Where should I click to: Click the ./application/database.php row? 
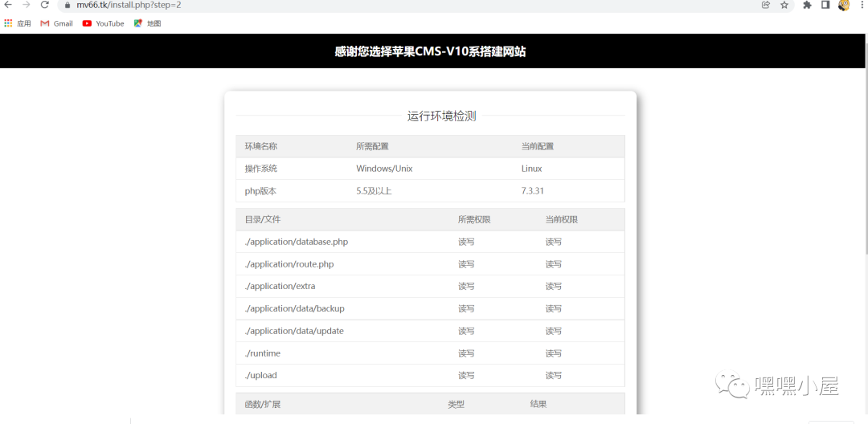click(430, 242)
